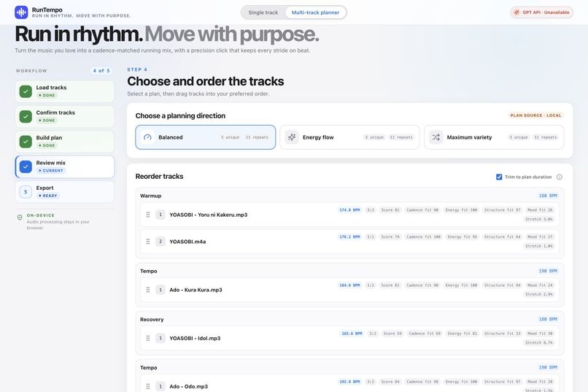Click the green checkmark icon on Build plan
The image size is (588, 392).
click(x=26, y=142)
